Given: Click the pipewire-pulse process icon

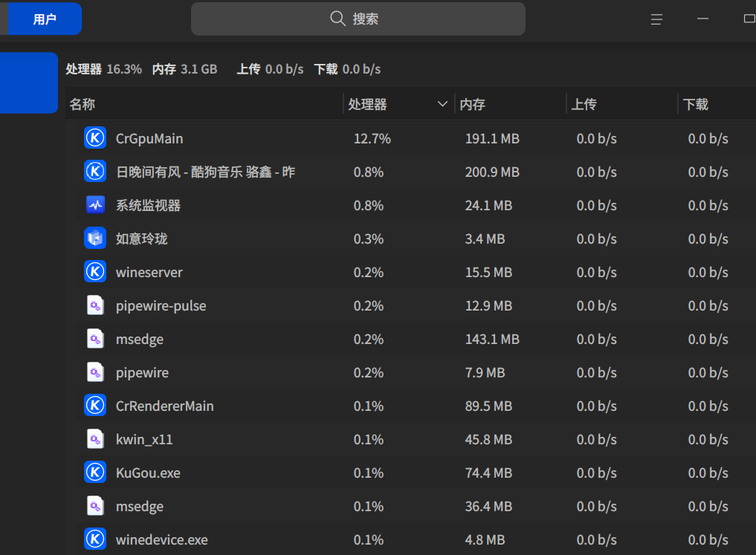Looking at the screenshot, I should [95, 305].
